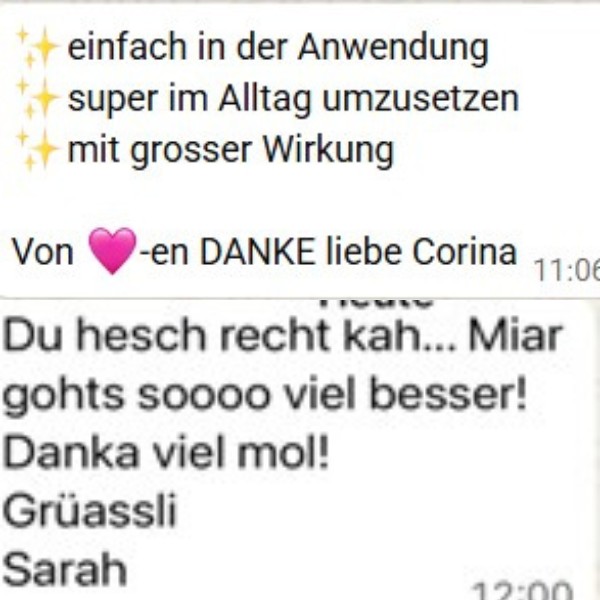
Task: Tap the pink heart emoji
Action: tap(112, 251)
